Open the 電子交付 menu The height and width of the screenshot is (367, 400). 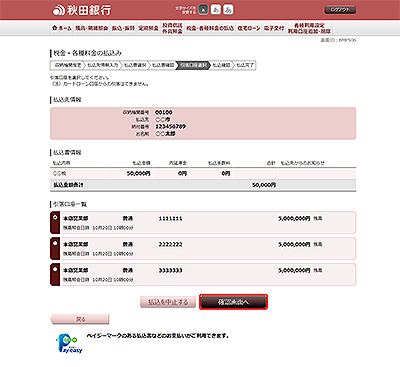274,28
